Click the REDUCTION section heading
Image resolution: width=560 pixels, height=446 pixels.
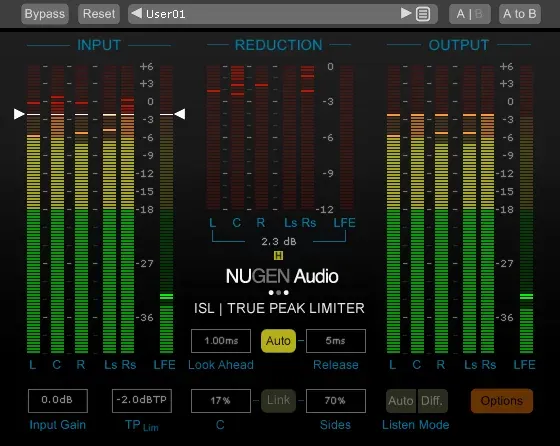(279, 45)
